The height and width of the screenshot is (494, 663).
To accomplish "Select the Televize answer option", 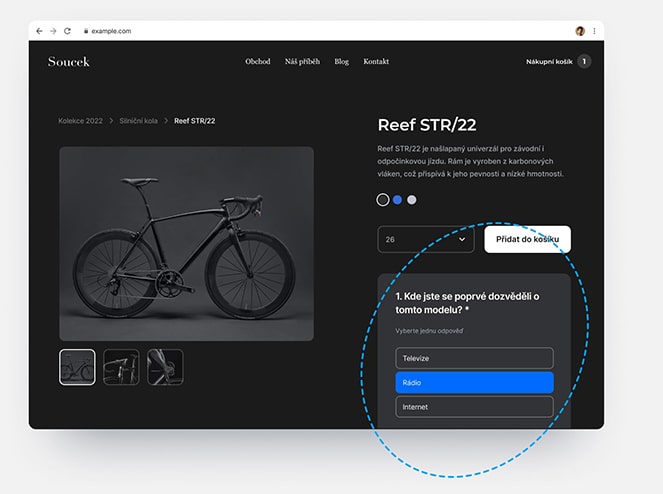I will tap(474, 358).
